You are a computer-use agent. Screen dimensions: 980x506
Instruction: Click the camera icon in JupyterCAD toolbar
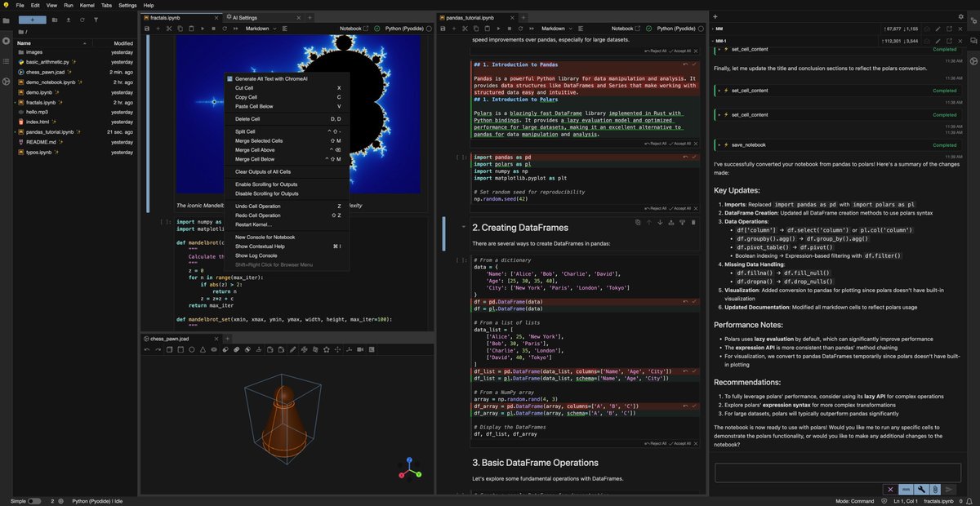(360, 349)
